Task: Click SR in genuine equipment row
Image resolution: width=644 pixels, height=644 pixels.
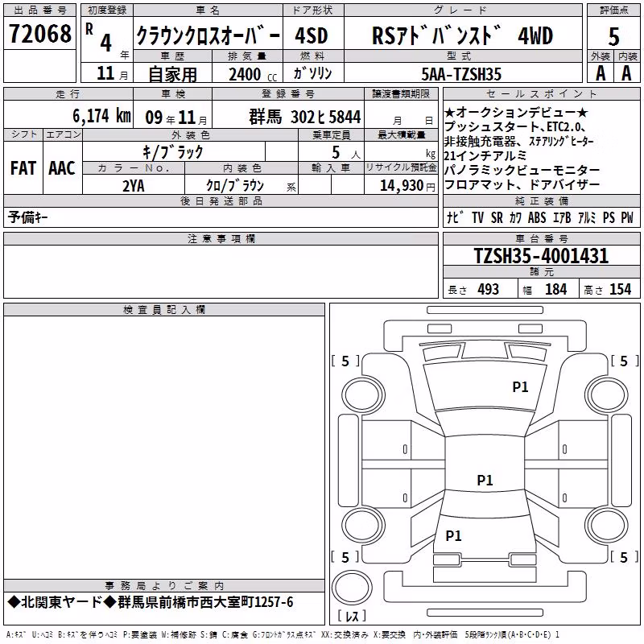Action: (497, 217)
